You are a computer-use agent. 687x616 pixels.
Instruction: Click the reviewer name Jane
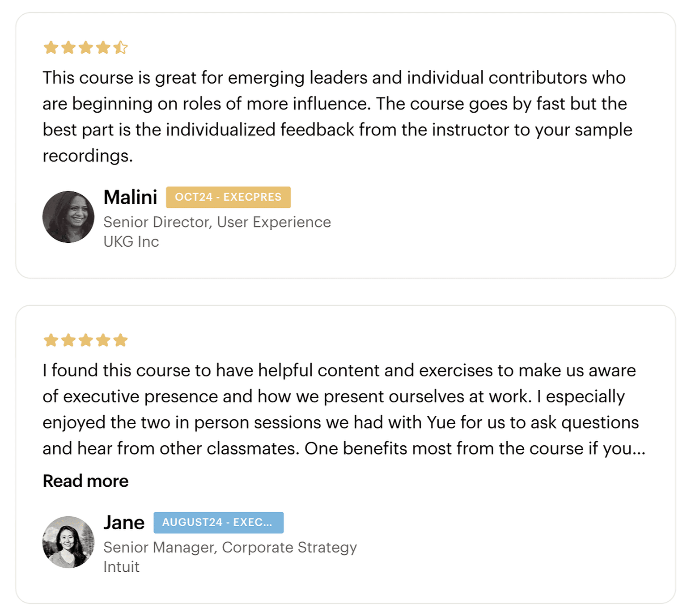(124, 523)
